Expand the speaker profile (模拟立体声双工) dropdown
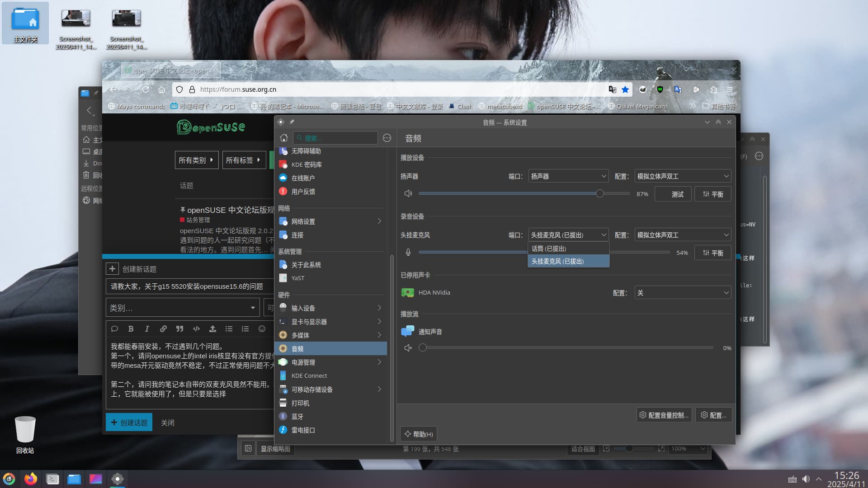 click(682, 176)
